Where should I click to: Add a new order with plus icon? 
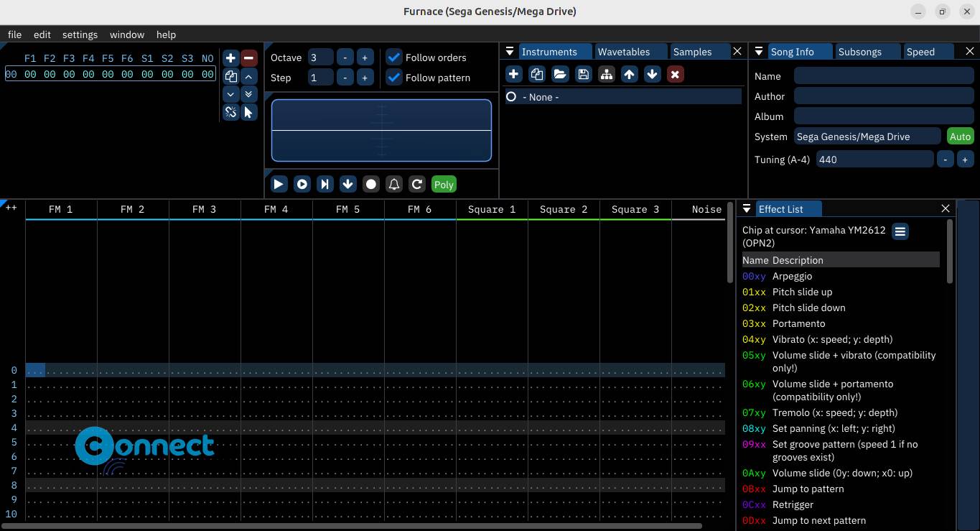pyautogui.click(x=230, y=58)
